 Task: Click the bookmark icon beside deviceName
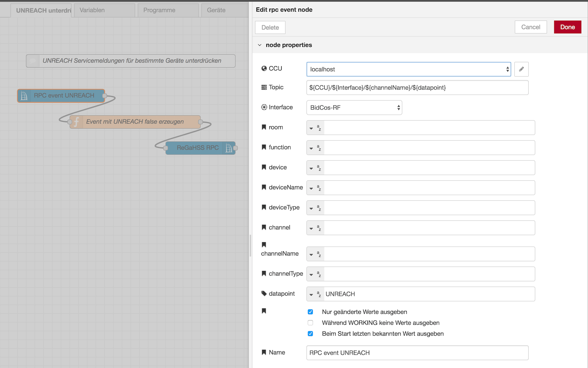pyautogui.click(x=264, y=187)
